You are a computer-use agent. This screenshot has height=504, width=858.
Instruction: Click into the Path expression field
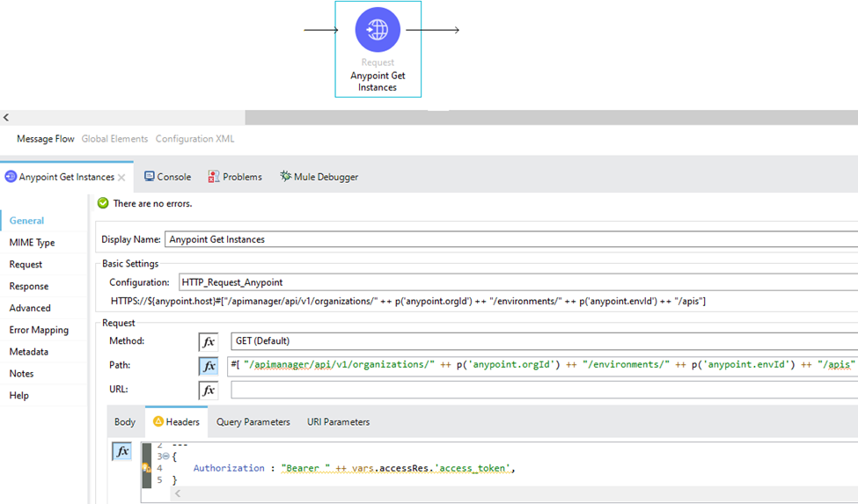click(542, 366)
